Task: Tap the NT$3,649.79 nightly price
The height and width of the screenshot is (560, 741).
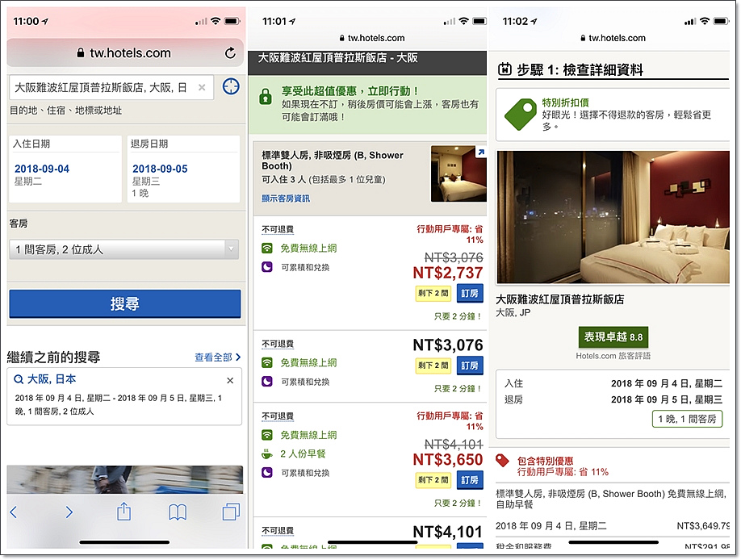Action: (x=703, y=526)
